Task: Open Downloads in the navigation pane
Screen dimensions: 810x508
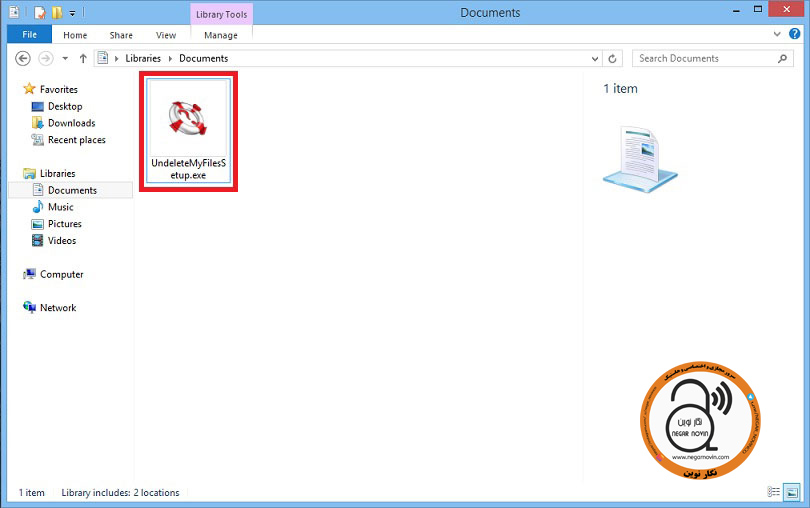Action: pyautogui.click(x=71, y=123)
